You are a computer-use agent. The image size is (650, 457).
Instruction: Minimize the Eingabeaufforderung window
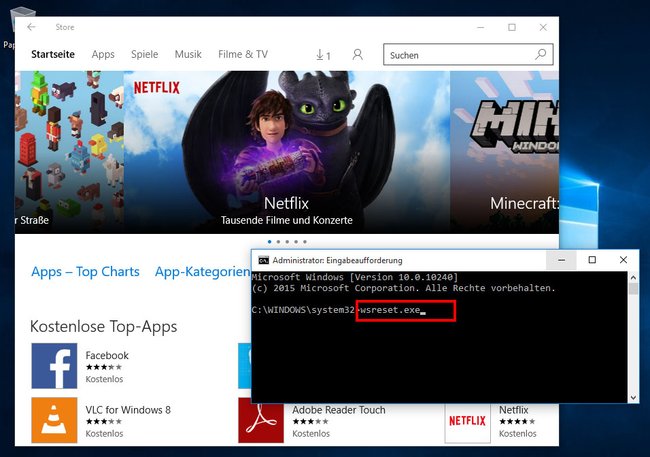pos(561,260)
